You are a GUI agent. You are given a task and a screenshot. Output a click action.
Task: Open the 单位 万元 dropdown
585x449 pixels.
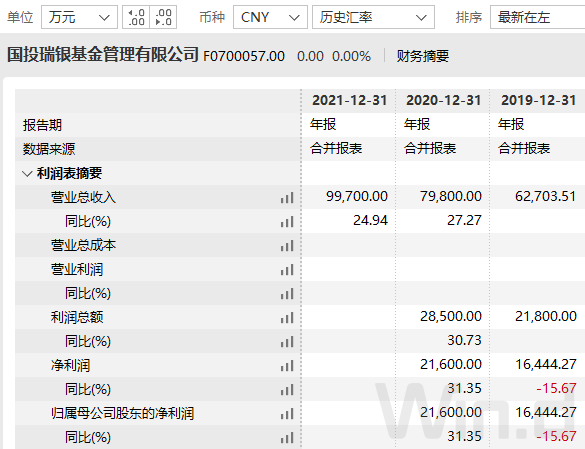click(79, 17)
